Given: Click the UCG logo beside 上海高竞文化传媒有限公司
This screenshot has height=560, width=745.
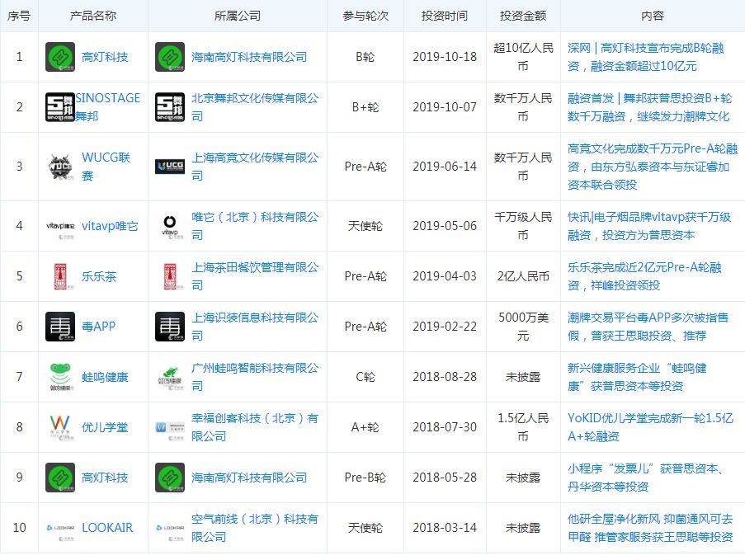Looking at the screenshot, I should [170, 167].
